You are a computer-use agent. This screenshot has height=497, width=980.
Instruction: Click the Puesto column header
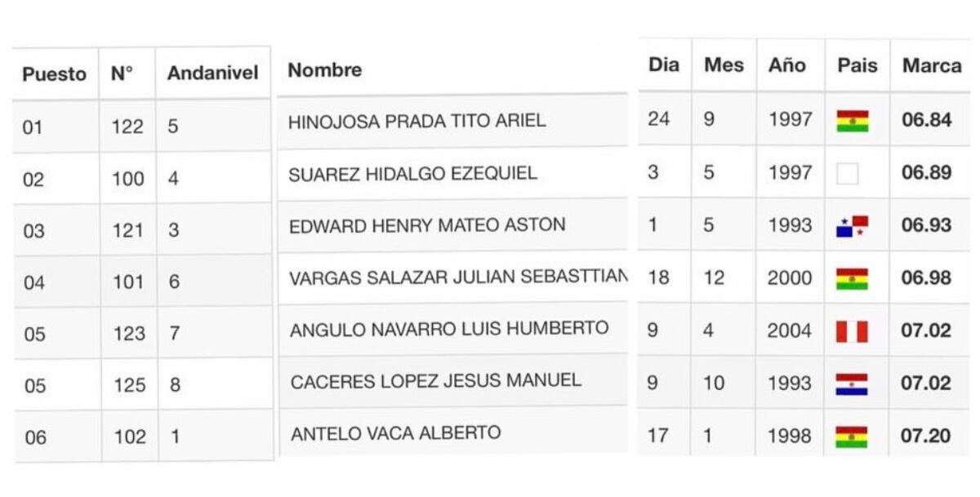(54, 73)
